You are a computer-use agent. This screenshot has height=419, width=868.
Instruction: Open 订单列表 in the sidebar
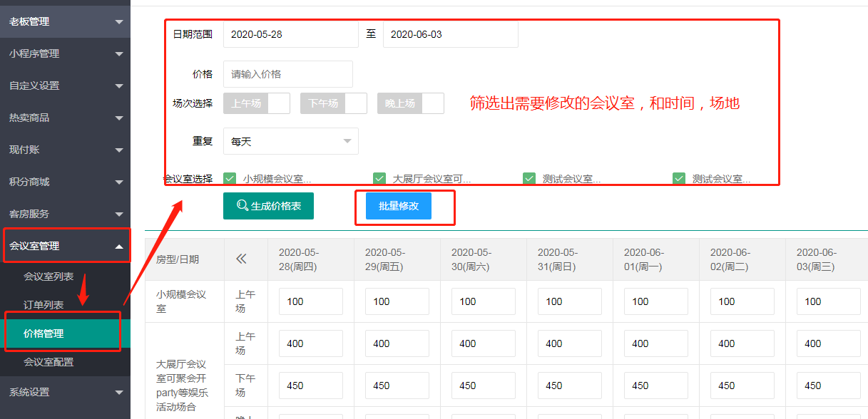point(44,305)
